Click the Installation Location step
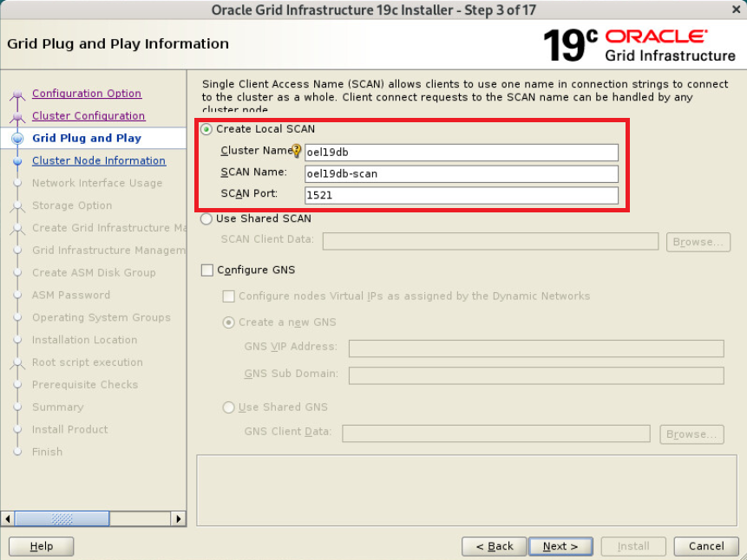This screenshot has width=747, height=560. (84, 340)
